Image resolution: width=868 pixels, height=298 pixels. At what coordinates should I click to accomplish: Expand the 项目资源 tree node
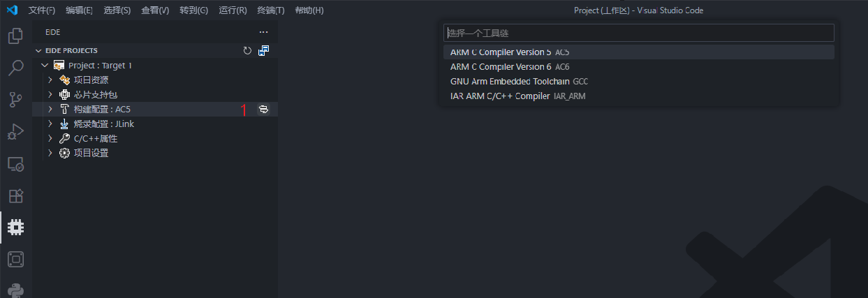50,80
